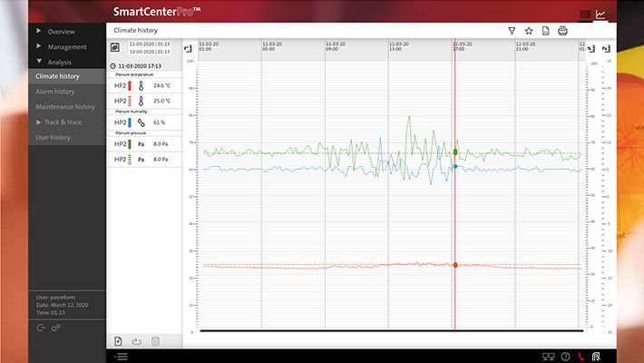This screenshot has height=363, width=644.
Task: Add new series with document-plus icon
Action: (x=118, y=341)
